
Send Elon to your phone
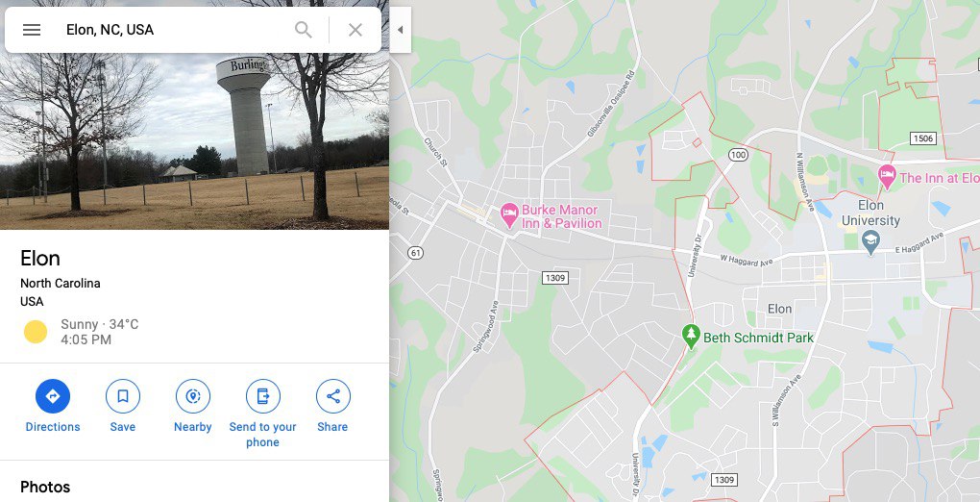point(262,414)
